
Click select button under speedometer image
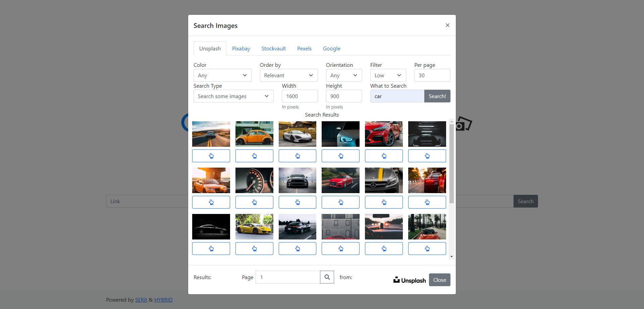coord(254,202)
